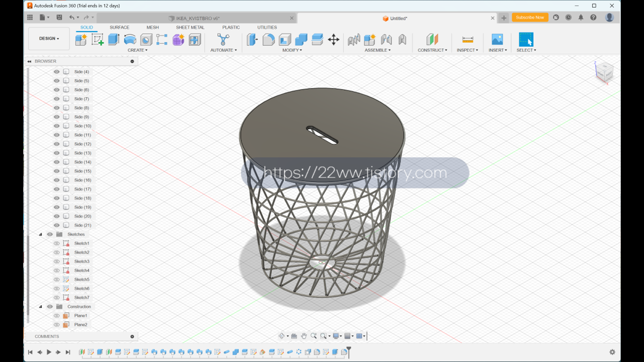Activate the Select tool icon

(526, 40)
